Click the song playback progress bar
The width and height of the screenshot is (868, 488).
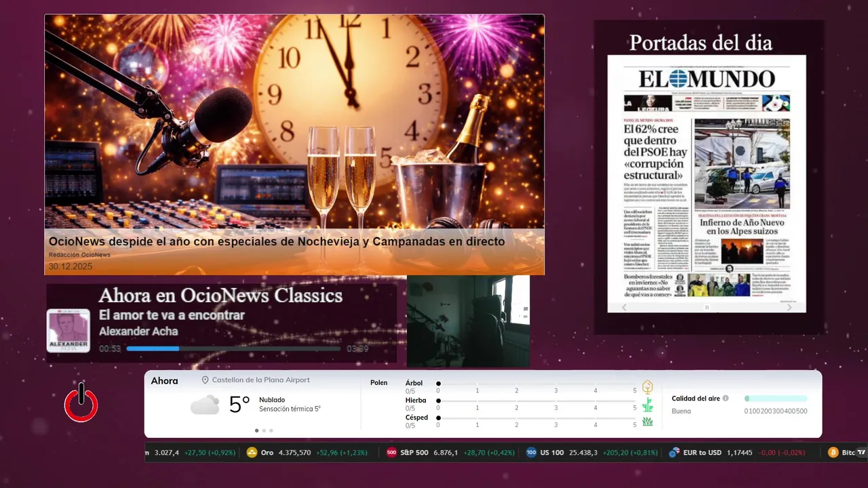[233, 348]
